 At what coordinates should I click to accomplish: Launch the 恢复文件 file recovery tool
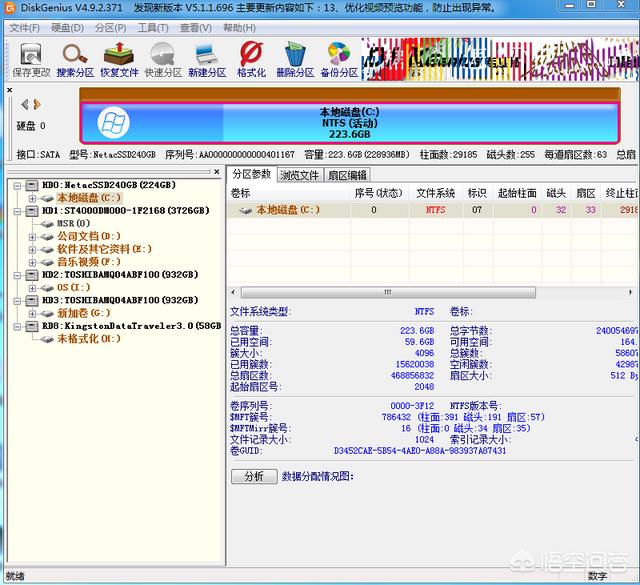119,60
